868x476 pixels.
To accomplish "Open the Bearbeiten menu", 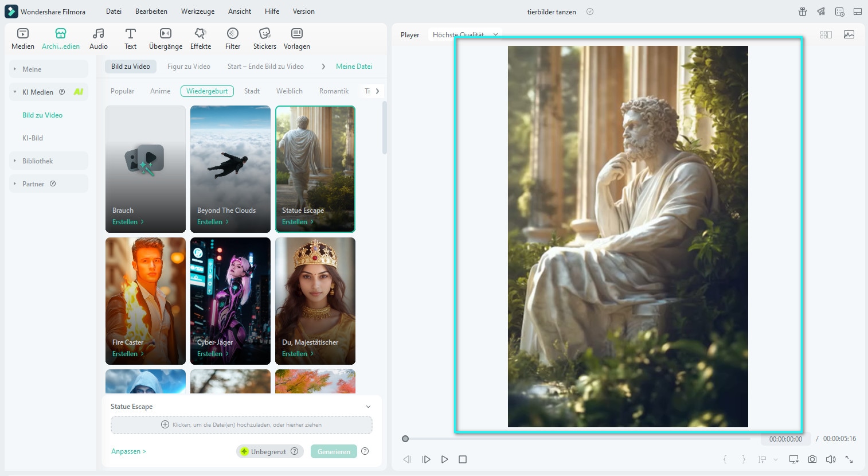I will (151, 11).
